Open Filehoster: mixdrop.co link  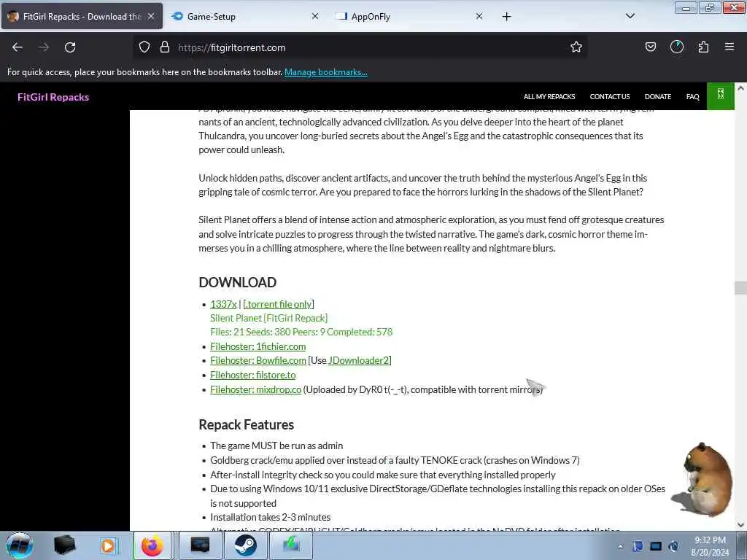pos(255,389)
